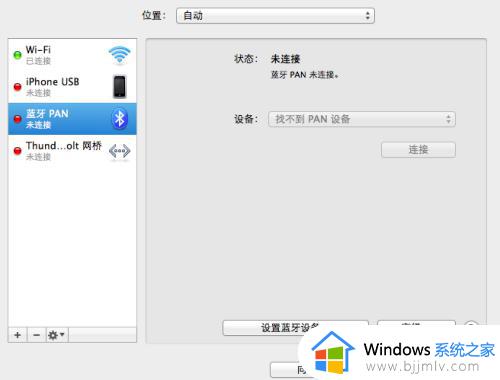Select the 蓝牙 PAN service
Image resolution: width=500 pixels, height=380 pixels.
72,119
